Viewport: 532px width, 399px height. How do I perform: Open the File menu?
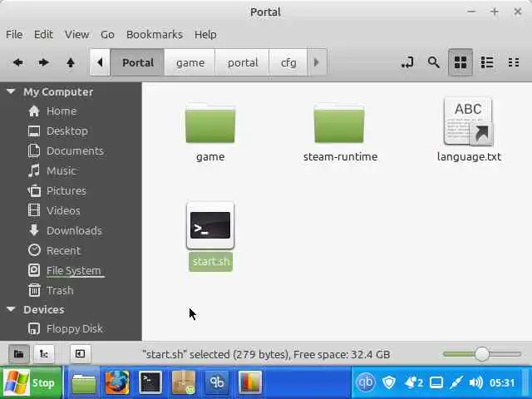pyautogui.click(x=14, y=35)
